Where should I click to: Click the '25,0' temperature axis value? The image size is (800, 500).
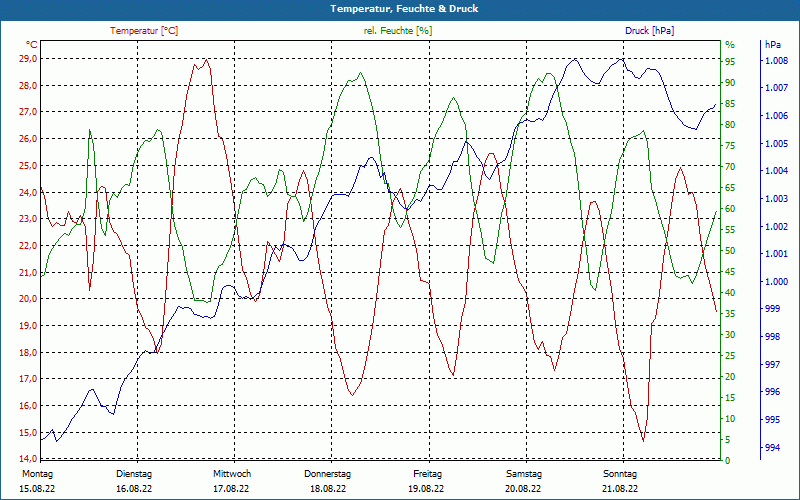28,166
